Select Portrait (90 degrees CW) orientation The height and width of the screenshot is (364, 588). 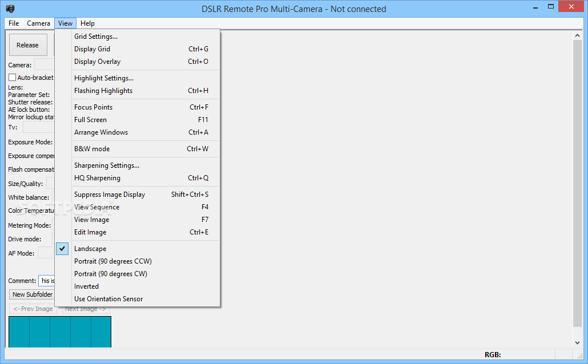point(137,274)
